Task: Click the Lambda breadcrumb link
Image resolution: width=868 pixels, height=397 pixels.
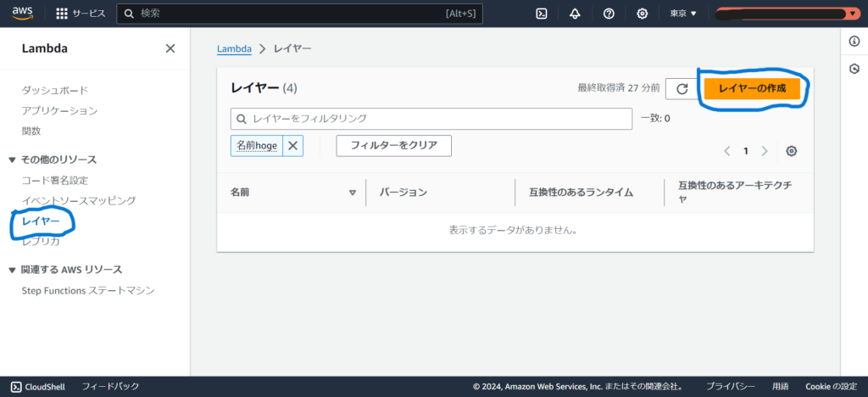Action: click(234, 49)
